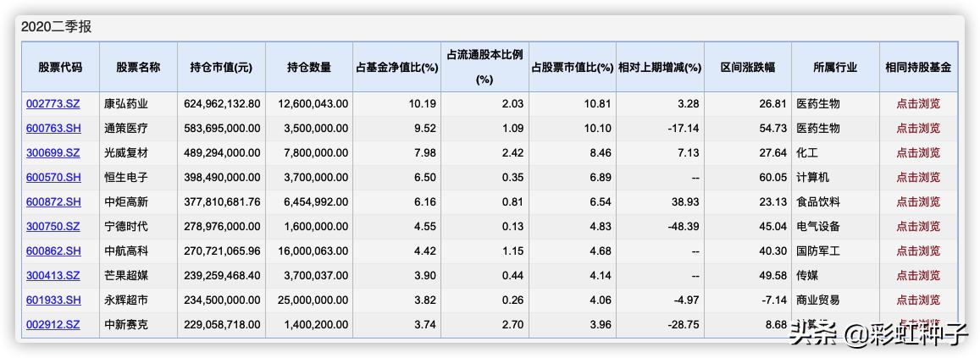This screenshot has width=980, height=358.
Task: Open stock code link 300699.SZ
Action: tap(53, 153)
